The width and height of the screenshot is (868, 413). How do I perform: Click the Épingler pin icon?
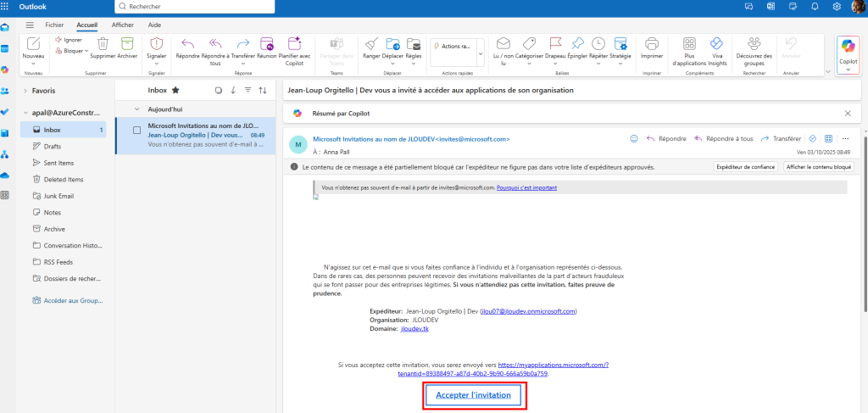click(x=577, y=43)
